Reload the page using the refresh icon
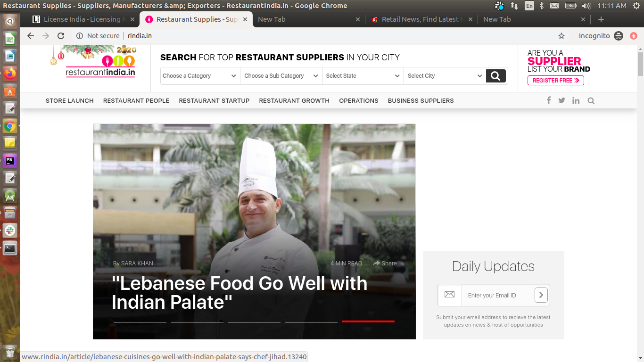This screenshot has width=644, height=362. 61,36
